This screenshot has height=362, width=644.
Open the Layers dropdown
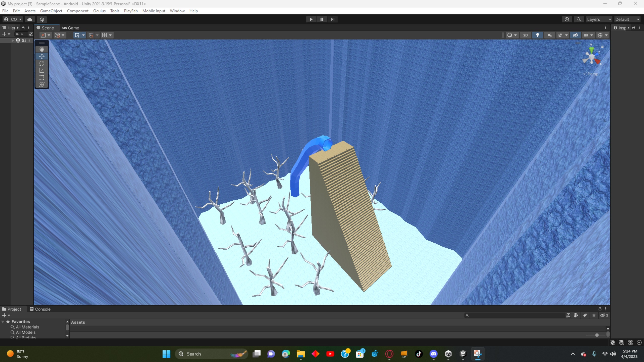tap(599, 19)
